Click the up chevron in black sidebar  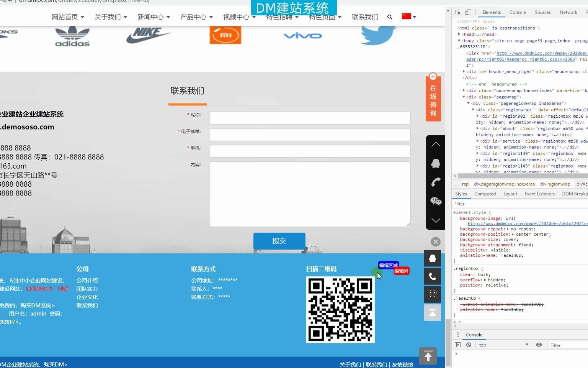coord(436,145)
